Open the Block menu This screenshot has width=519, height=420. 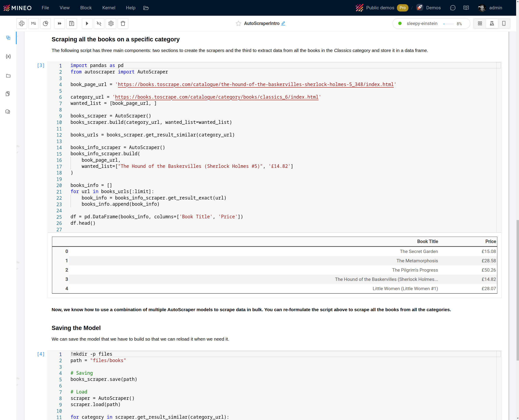pos(86,8)
